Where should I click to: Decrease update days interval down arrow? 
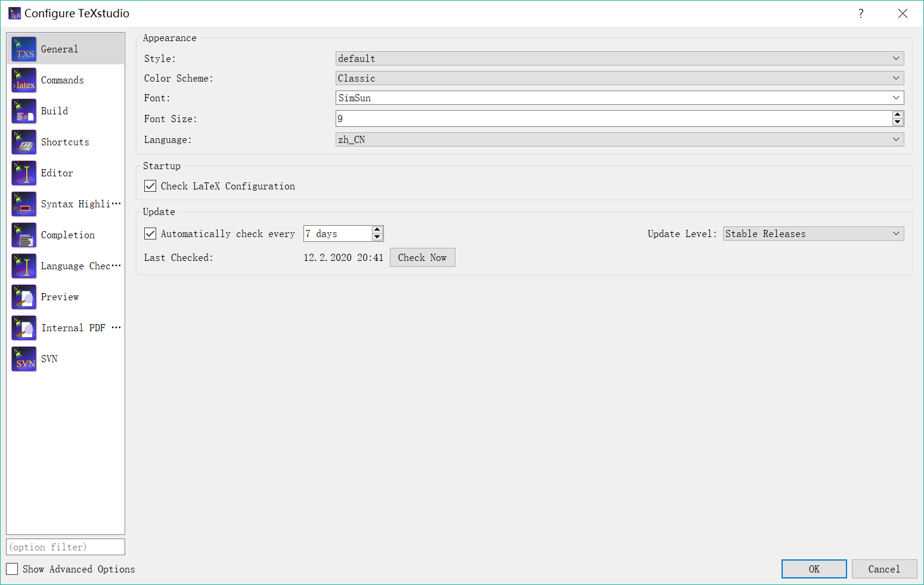[x=377, y=237]
